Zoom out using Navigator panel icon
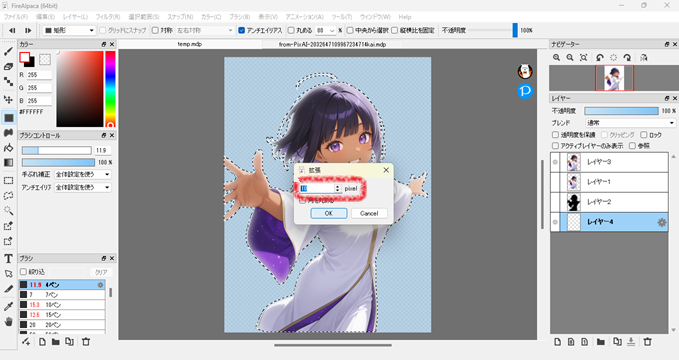 coord(570,58)
